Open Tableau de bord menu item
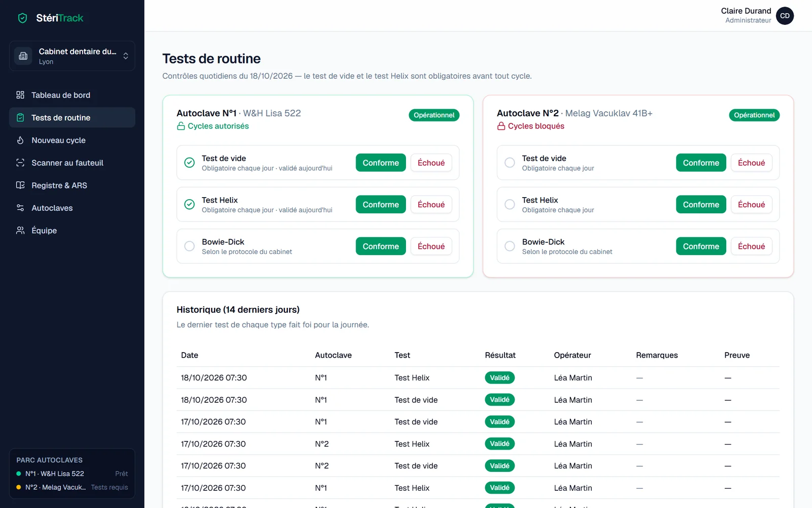Viewport: 812px width, 508px height. (72, 95)
